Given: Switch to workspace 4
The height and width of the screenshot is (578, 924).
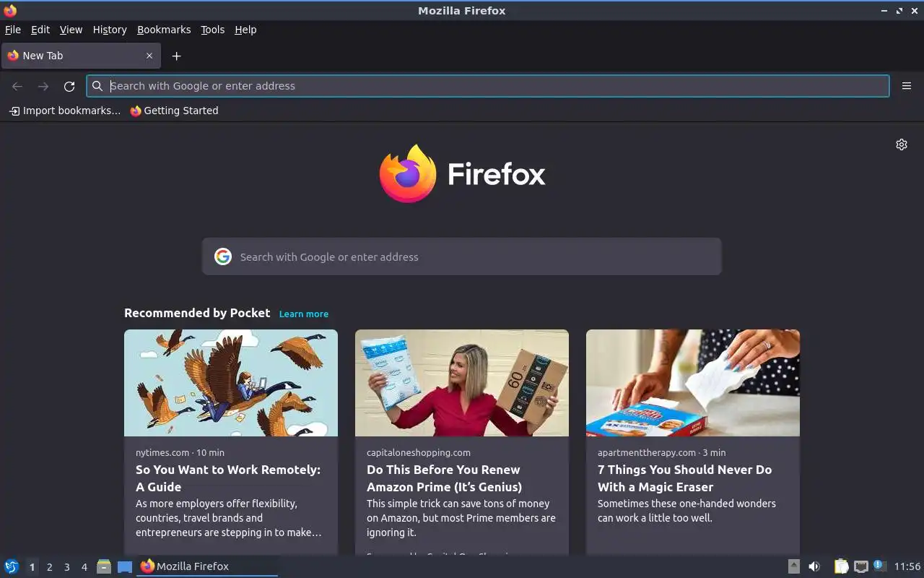Looking at the screenshot, I should point(84,567).
